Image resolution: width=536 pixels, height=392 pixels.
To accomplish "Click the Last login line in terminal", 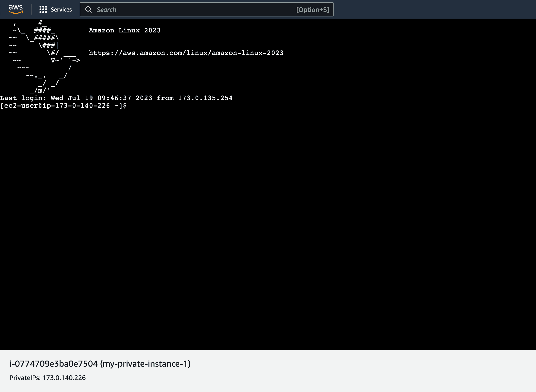I will pyautogui.click(x=116, y=98).
